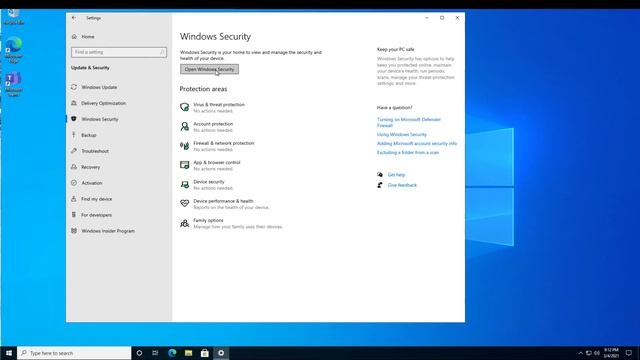Image resolution: width=640 pixels, height=360 pixels.
Task: Open the Windows Start menu
Action: click(x=9, y=353)
